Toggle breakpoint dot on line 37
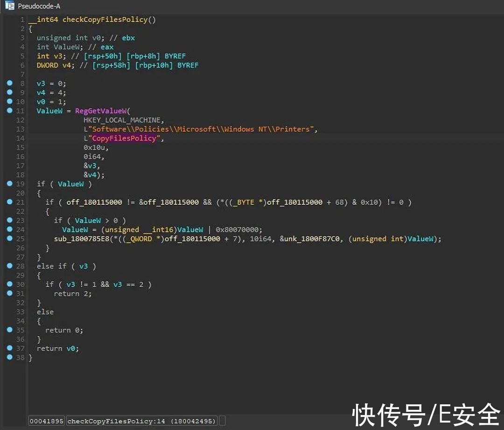 pyautogui.click(x=10, y=348)
